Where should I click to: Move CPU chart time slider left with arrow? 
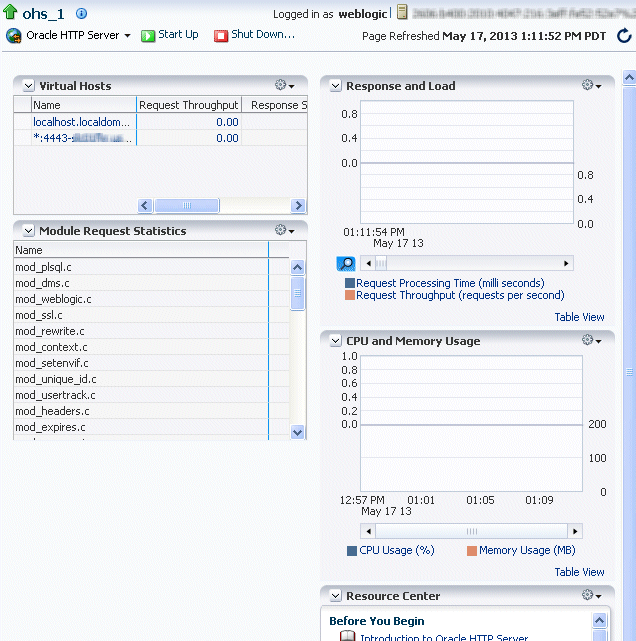point(369,531)
